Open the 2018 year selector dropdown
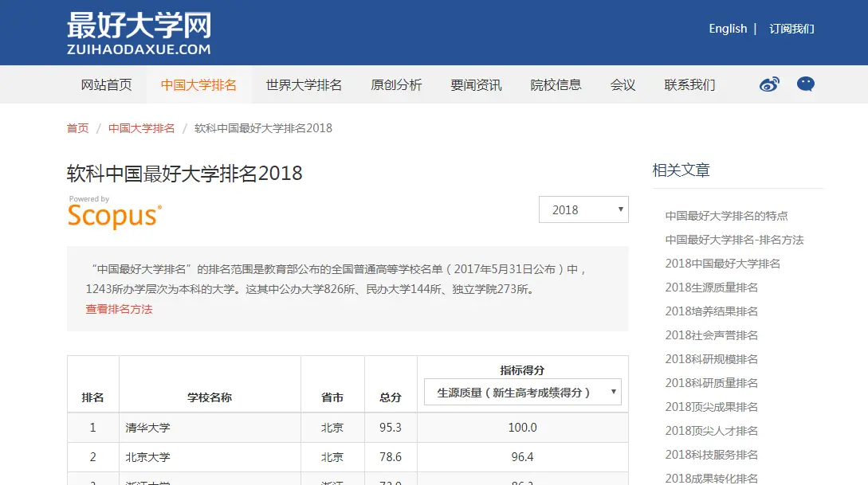 pos(583,209)
